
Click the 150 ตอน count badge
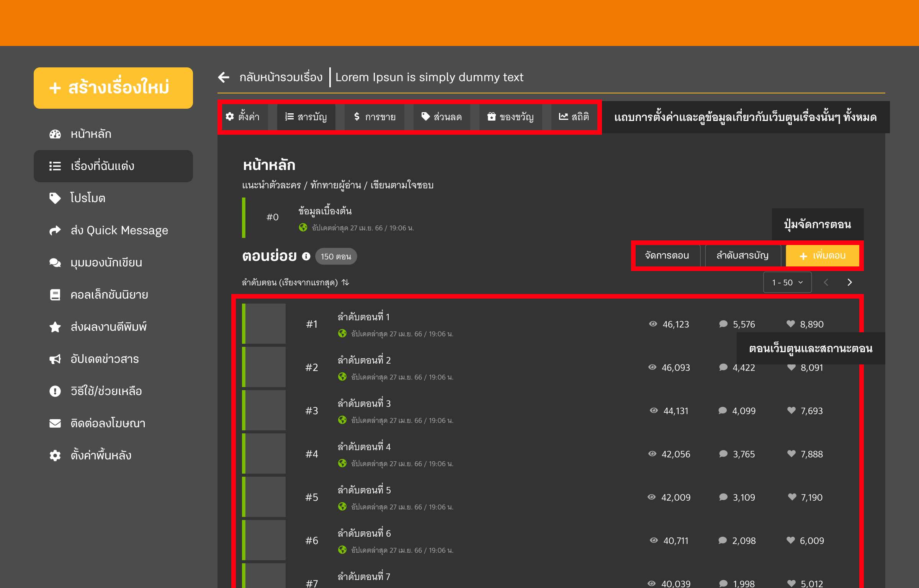[x=336, y=256]
